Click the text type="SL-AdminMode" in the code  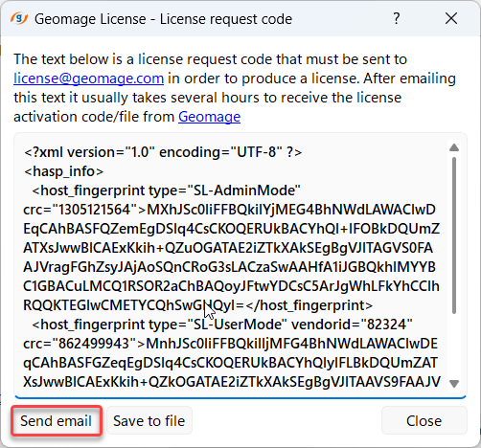click(x=224, y=190)
